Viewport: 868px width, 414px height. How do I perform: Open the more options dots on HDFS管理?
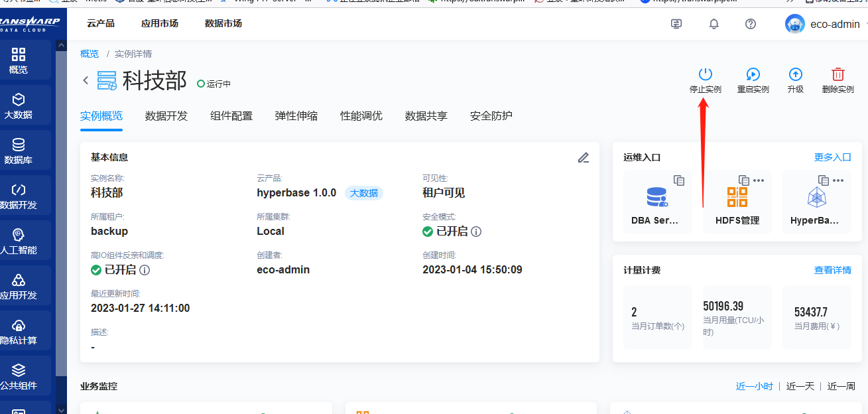759,180
